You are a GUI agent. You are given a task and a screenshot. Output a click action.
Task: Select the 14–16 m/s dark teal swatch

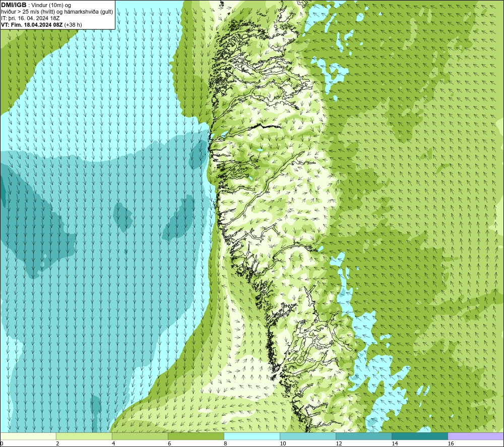point(419,436)
